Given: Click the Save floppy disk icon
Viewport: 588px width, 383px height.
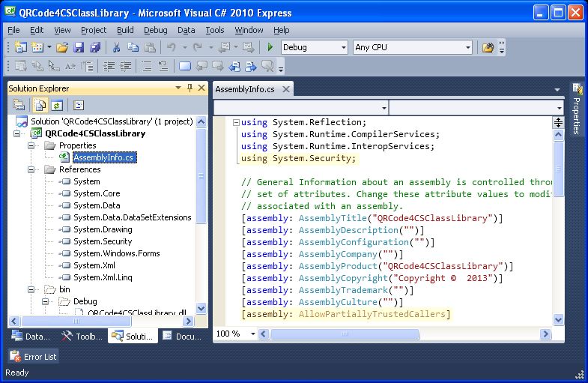Looking at the screenshot, I should point(79,47).
